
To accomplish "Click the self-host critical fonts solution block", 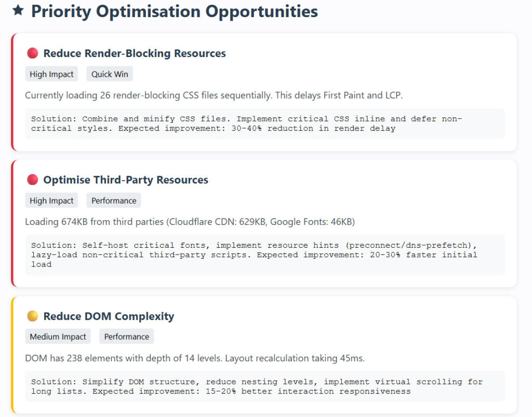I will tap(264, 255).
